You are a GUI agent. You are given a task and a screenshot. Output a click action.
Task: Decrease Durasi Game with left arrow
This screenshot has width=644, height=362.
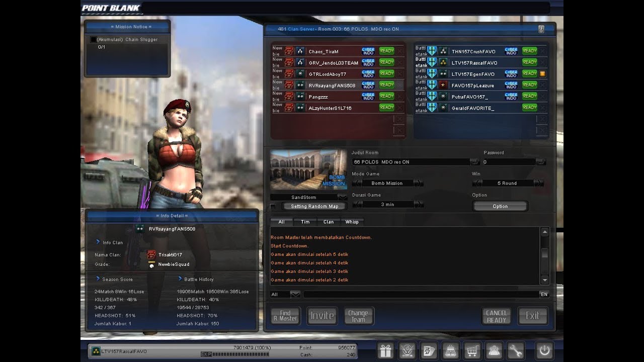click(x=356, y=204)
